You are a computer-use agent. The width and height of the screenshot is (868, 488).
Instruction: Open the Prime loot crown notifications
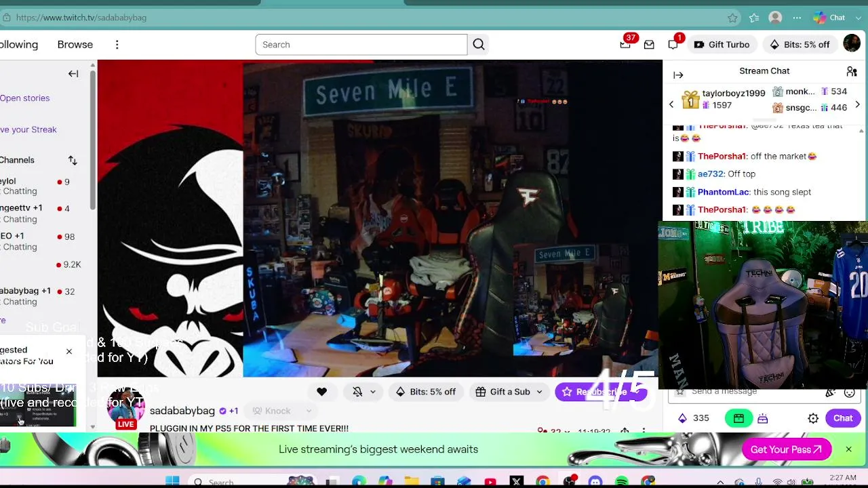coord(625,44)
